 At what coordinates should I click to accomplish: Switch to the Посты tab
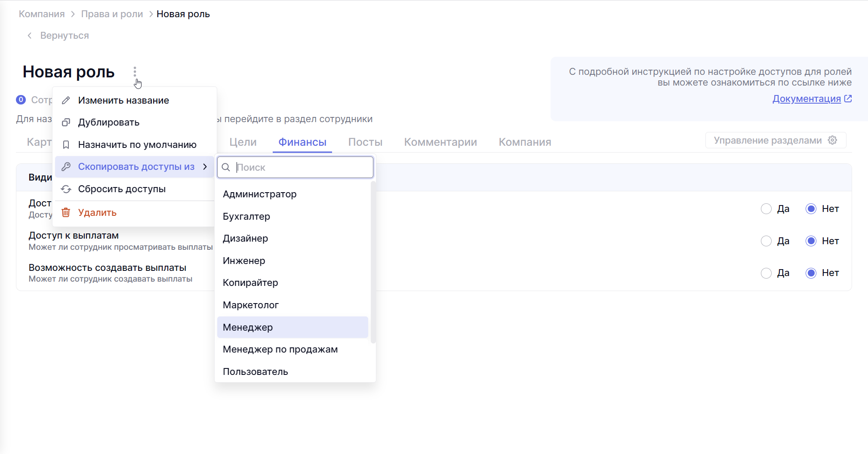click(x=365, y=142)
